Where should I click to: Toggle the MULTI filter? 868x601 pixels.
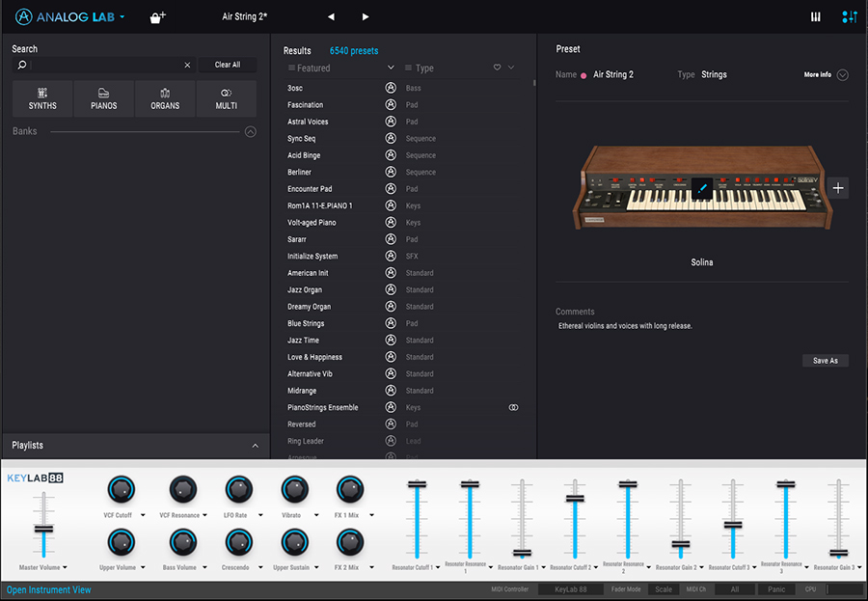point(227,98)
